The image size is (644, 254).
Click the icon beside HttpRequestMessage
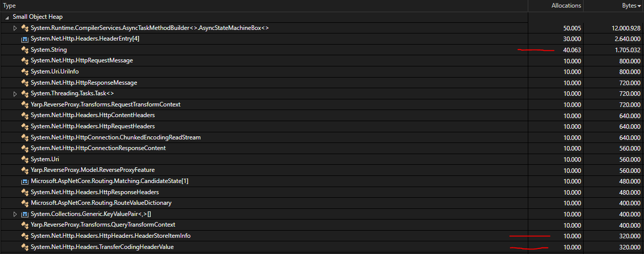coord(24,61)
